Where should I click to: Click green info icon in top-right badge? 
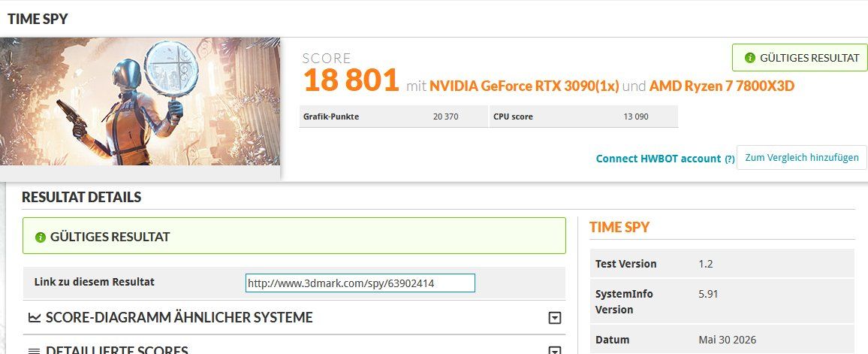(750, 58)
